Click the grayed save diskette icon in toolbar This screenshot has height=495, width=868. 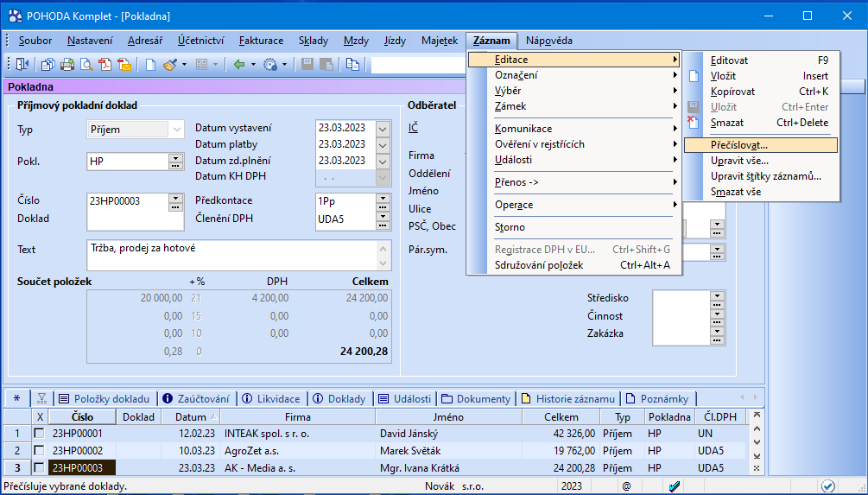pos(307,65)
